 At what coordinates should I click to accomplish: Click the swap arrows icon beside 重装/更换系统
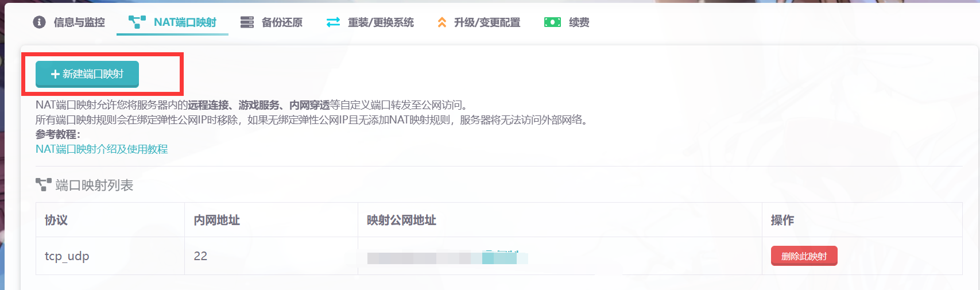click(333, 22)
